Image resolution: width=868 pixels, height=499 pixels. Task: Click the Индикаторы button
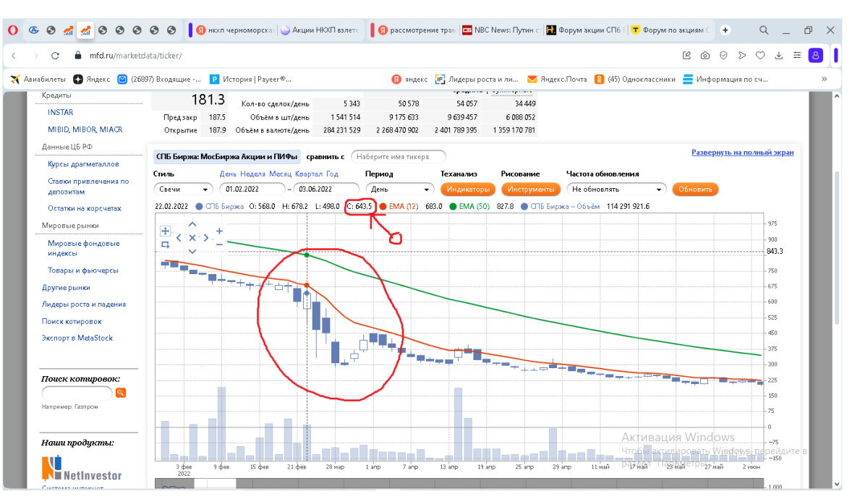pyautogui.click(x=467, y=189)
